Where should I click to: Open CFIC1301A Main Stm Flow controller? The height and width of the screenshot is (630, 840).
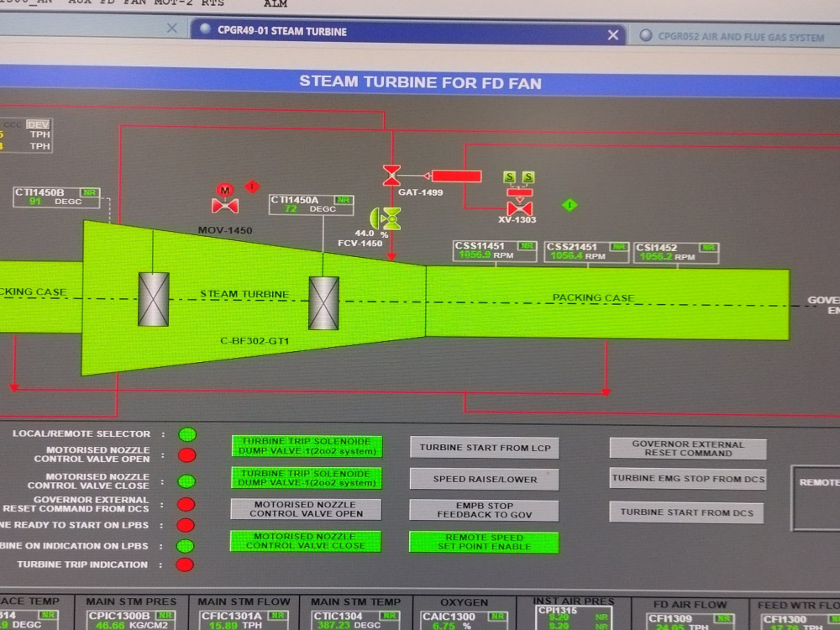[x=244, y=621]
